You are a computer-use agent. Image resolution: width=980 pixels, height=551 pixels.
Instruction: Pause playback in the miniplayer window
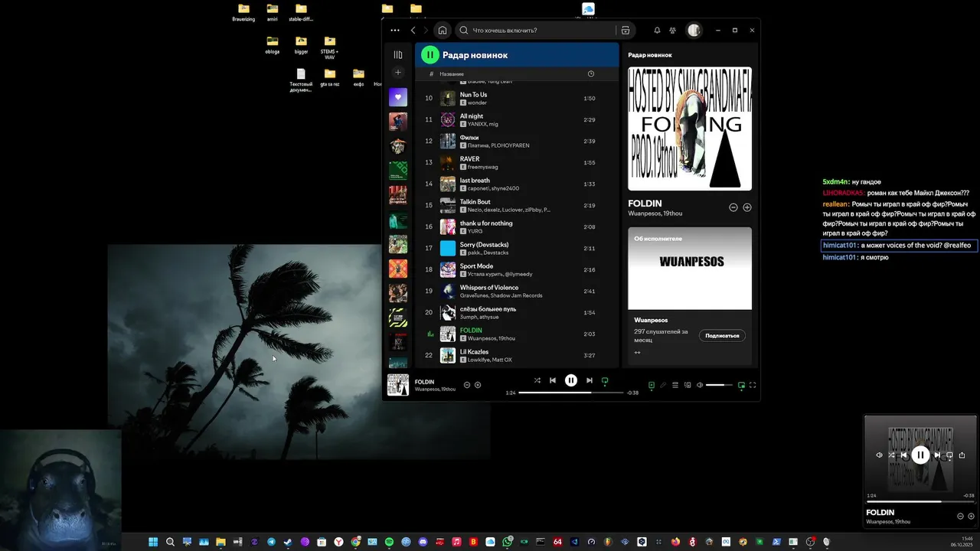tap(920, 455)
